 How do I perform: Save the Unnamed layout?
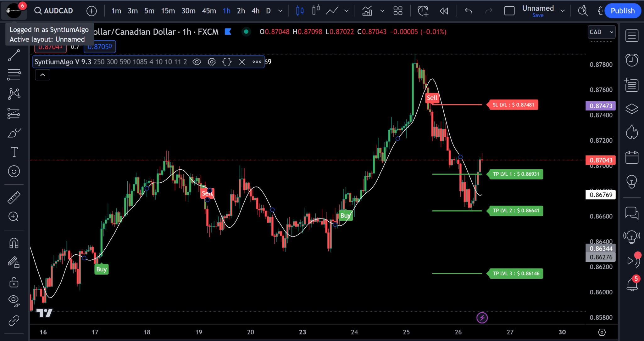click(x=538, y=15)
